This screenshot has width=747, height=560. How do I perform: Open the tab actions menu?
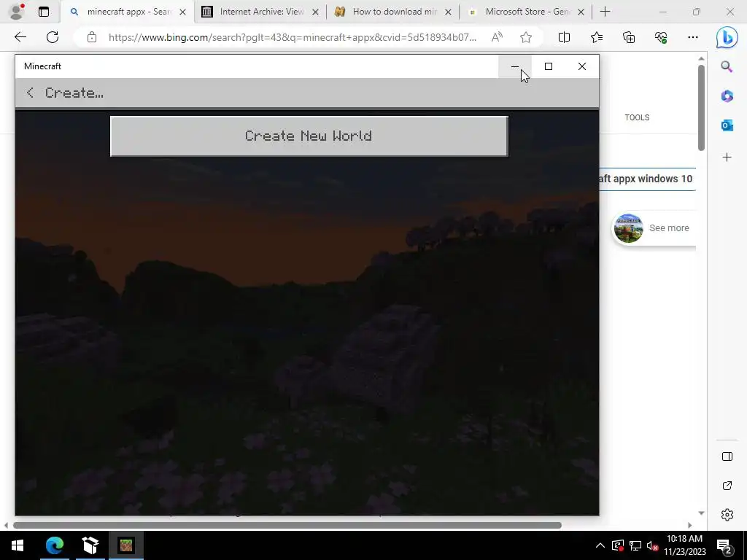(x=44, y=12)
